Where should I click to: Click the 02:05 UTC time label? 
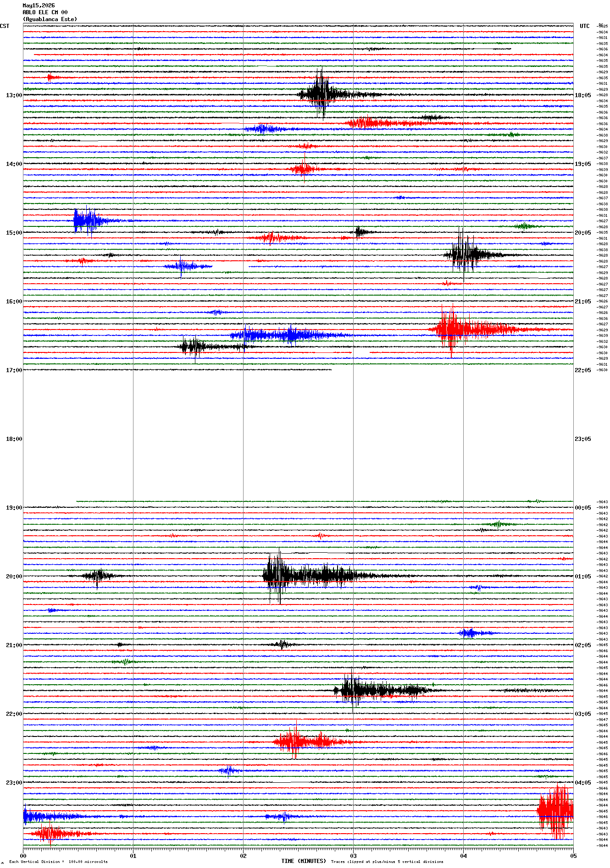(582, 645)
